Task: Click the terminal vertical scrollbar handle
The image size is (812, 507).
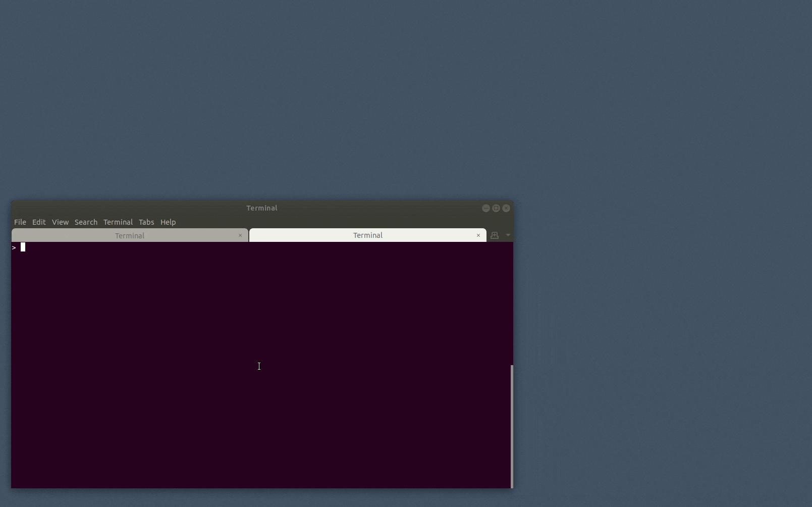Action: (x=512, y=426)
